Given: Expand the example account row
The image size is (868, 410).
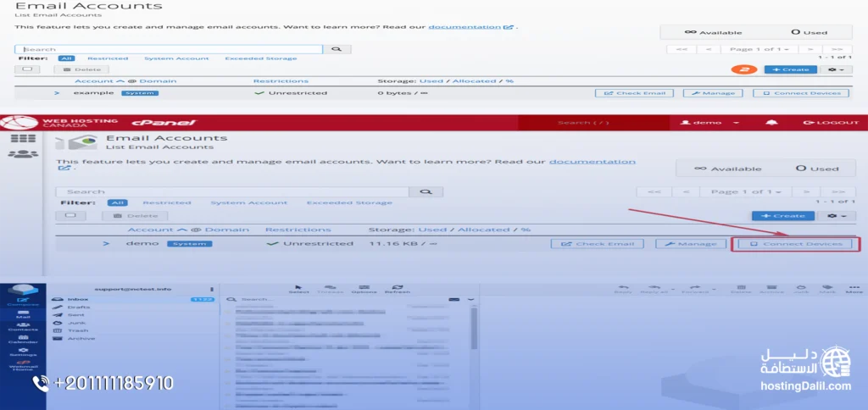Looking at the screenshot, I should tap(57, 93).
